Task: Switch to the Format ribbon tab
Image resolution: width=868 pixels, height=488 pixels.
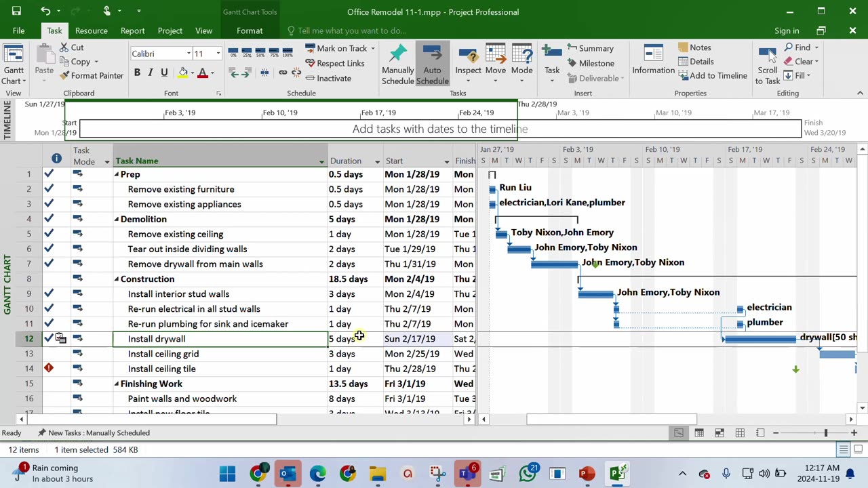Action: [x=250, y=30]
